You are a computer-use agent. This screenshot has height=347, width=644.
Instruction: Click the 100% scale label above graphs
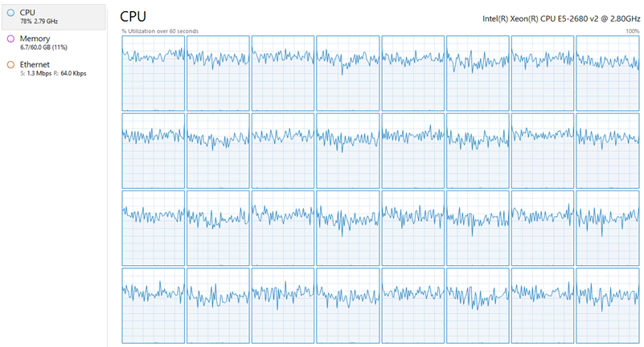(632, 31)
